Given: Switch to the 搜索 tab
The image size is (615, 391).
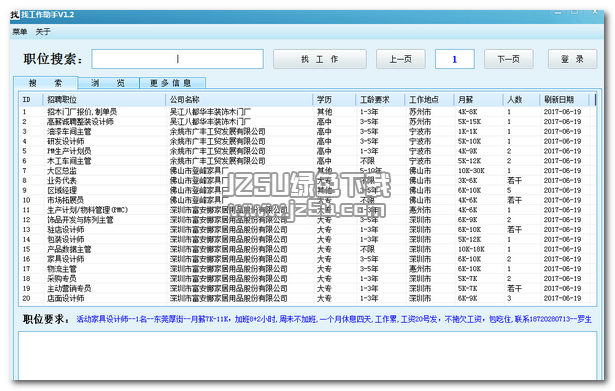Looking at the screenshot, I should pos(45,83).
